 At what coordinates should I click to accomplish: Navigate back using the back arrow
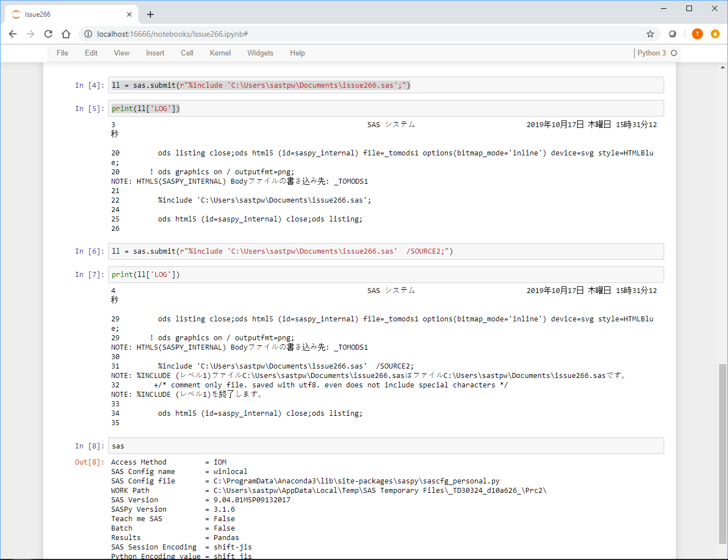click(x=13, y=34)
